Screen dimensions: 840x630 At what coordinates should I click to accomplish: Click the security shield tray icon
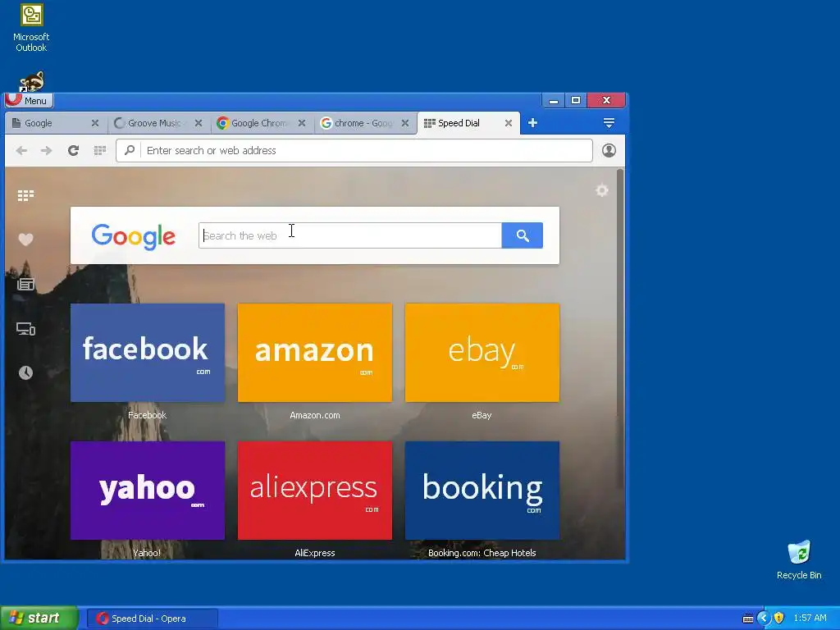pyautogui.click(x=779, y=619)
